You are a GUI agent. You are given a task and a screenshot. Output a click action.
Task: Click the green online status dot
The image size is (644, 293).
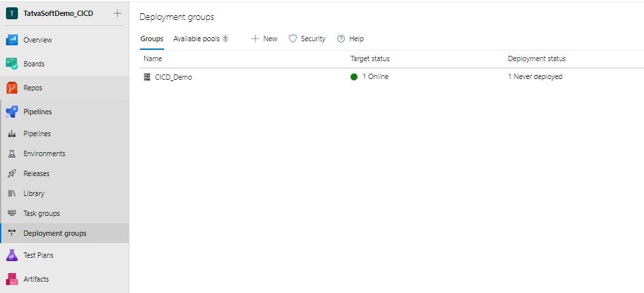(x=354, y=77)
